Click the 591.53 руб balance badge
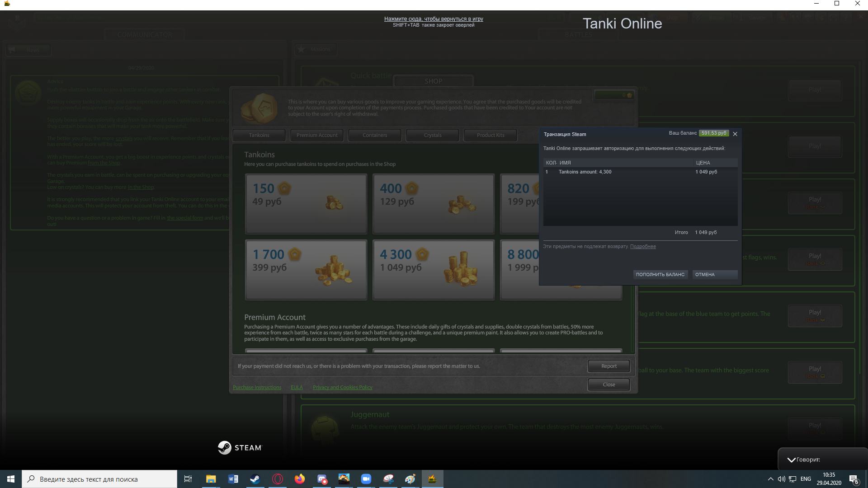868x488 pixels. [714, 133]
